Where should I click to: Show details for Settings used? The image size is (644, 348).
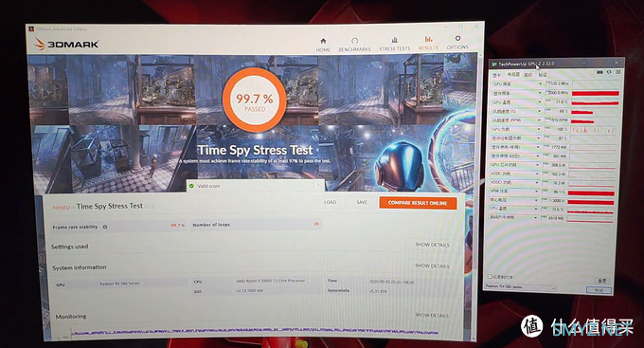[432, 245]
